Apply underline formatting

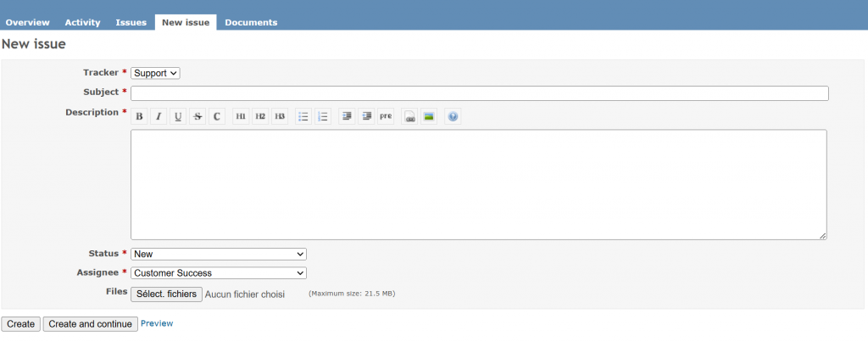coord(178,116)
